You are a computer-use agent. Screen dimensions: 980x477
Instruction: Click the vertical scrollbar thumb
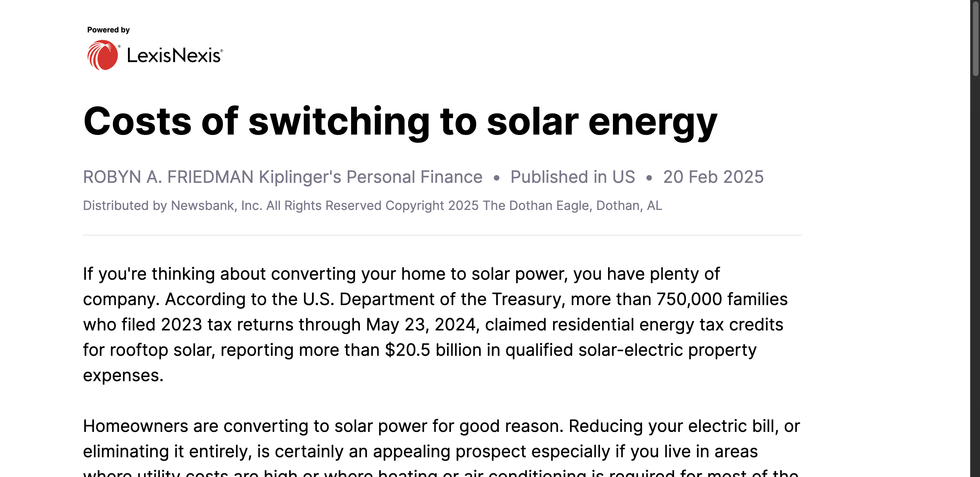point(975,38)
